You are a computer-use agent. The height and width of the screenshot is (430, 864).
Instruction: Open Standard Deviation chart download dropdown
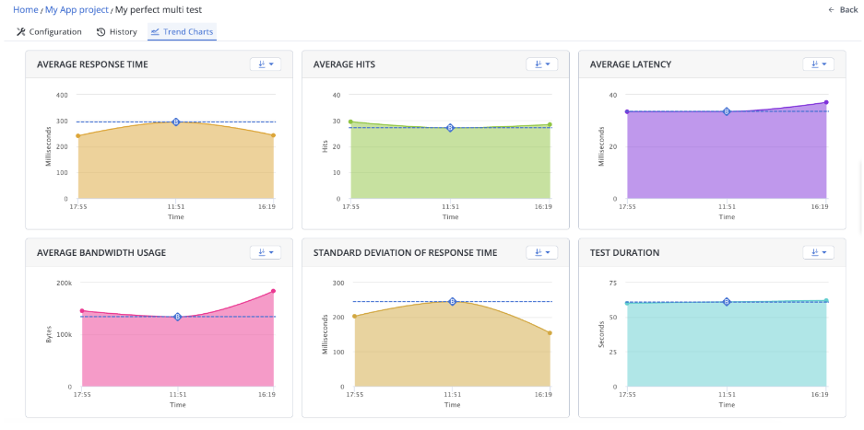(542, 252)
